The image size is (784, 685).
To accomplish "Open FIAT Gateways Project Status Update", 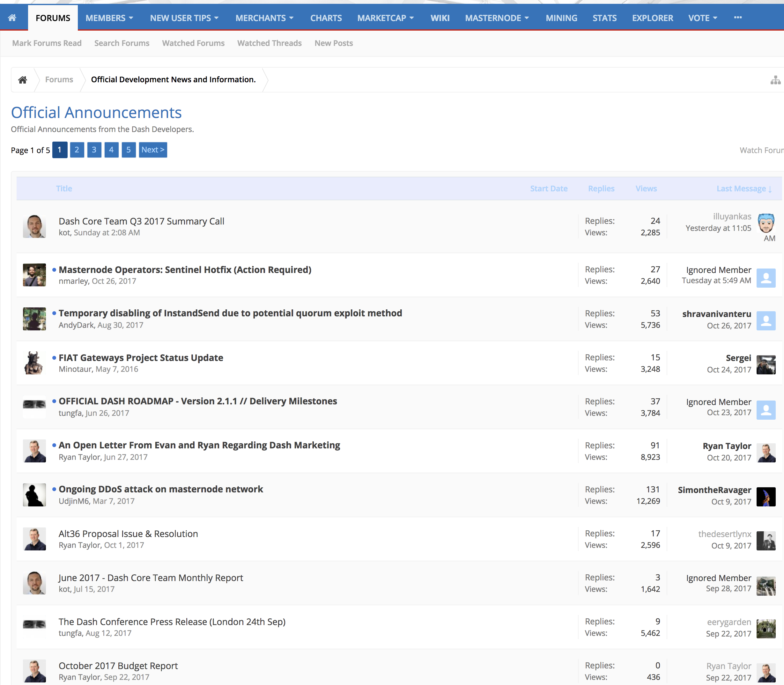I will pos(141,358).
